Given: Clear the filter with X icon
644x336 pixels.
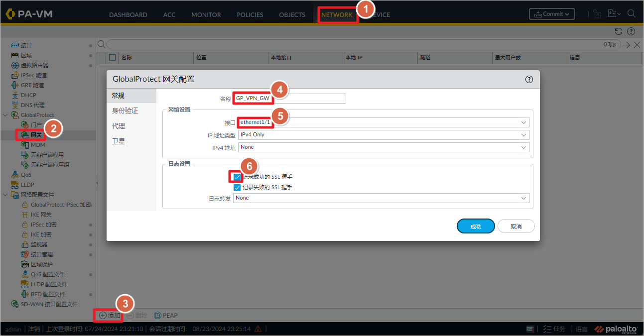Looking at the screenshot, I should point(637,45).
